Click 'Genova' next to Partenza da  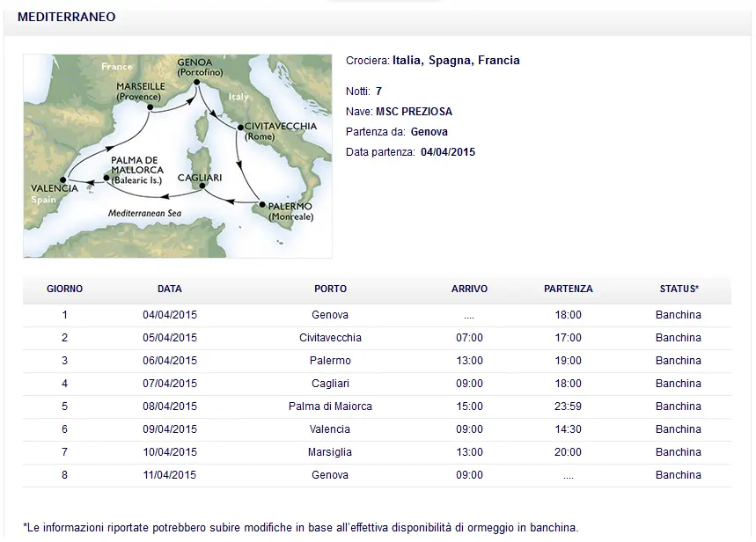429,132
